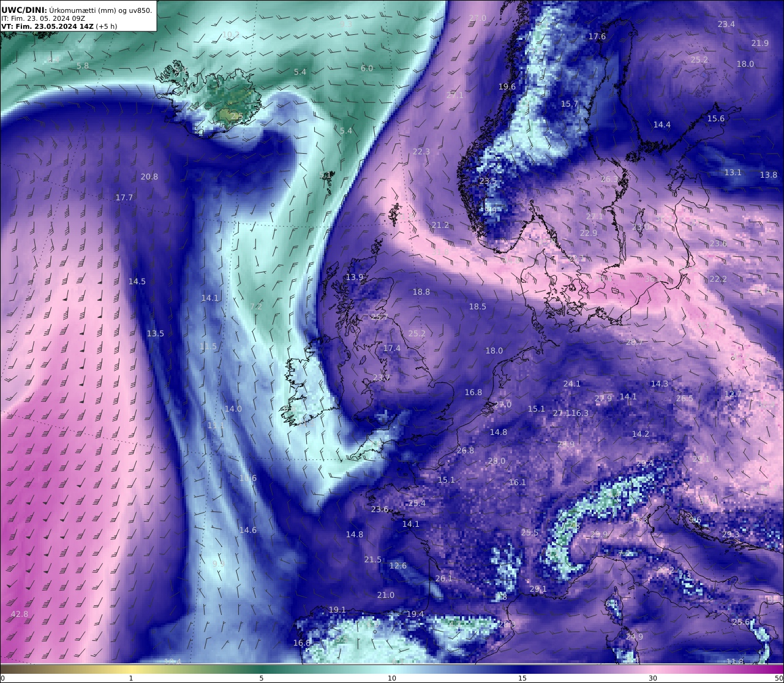Click the 28.7 value label

tap(635, 342)
